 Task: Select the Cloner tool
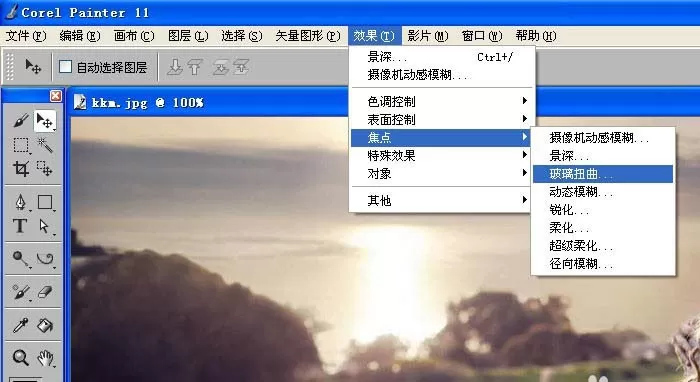[21, 292]
